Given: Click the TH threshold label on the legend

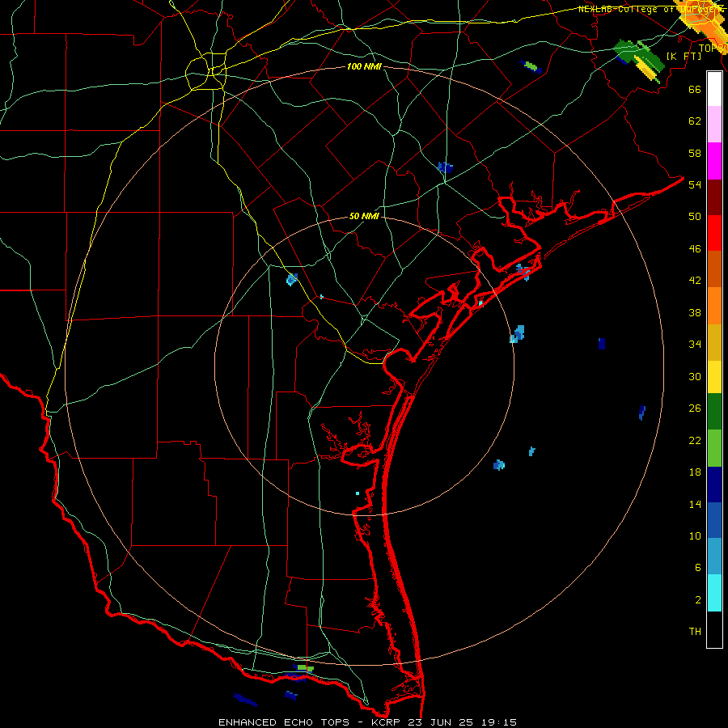Looking at the screenshot, I should (695, 631).
